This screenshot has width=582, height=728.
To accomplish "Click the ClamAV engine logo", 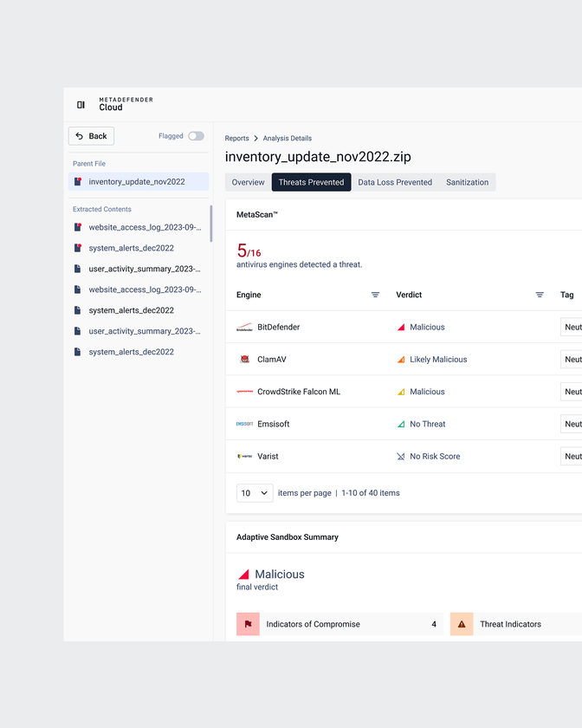I will click(x=244, y=360).
